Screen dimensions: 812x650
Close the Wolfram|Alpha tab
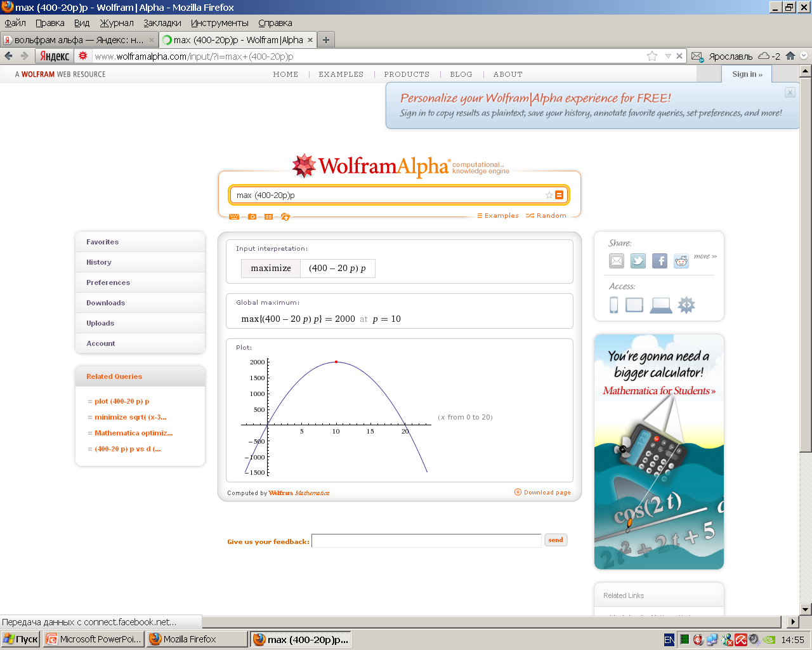pos(310,40)
